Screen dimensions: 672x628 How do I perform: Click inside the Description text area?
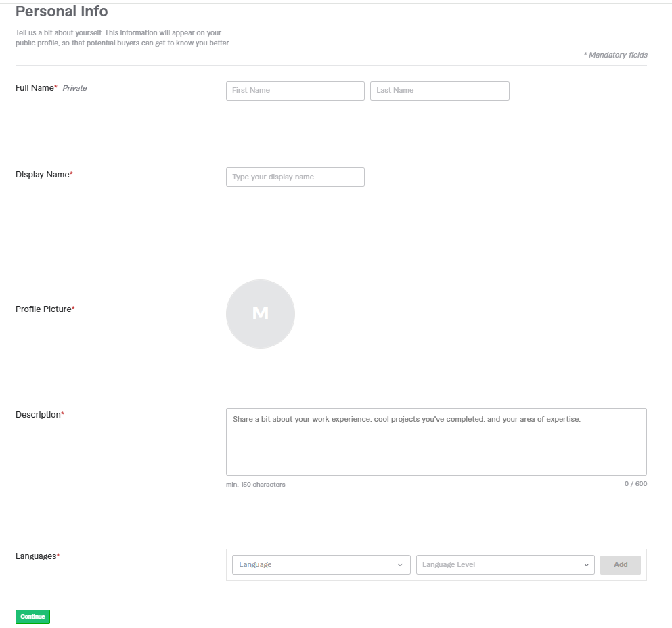click(436, 441)
